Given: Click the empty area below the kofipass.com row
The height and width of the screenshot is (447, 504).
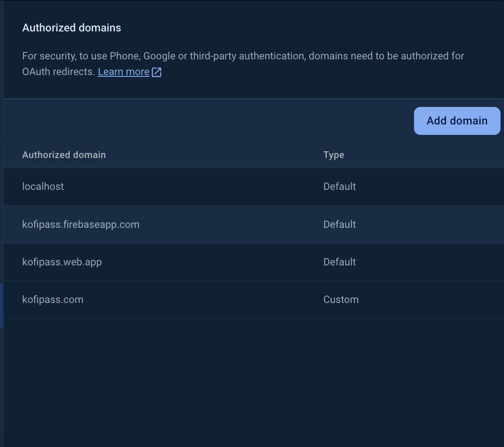Looking at the screenshot, I should (x=253, y=380).
